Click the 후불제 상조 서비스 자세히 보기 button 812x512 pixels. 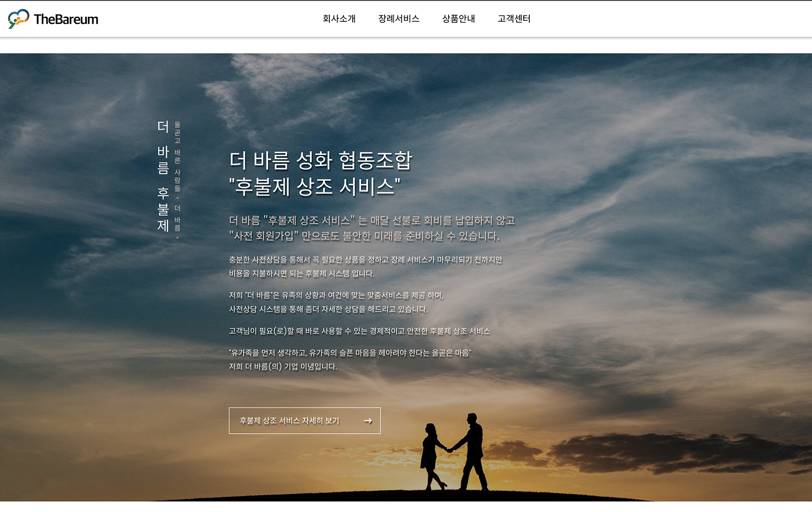304,421
